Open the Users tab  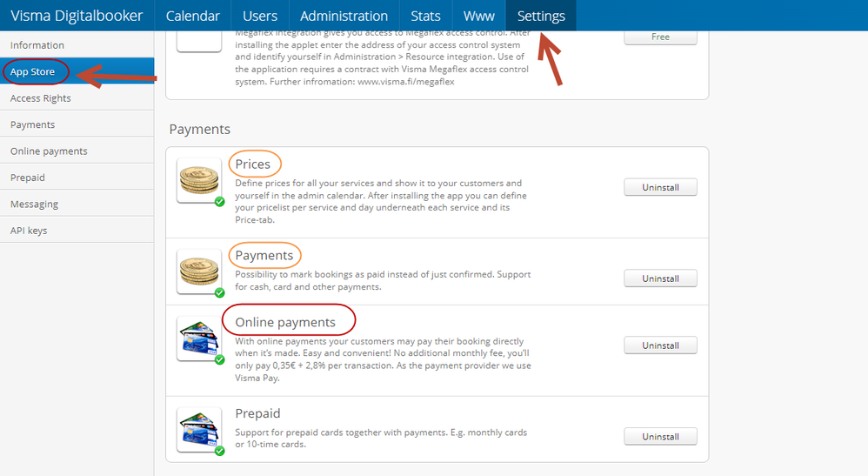point(260,16)
